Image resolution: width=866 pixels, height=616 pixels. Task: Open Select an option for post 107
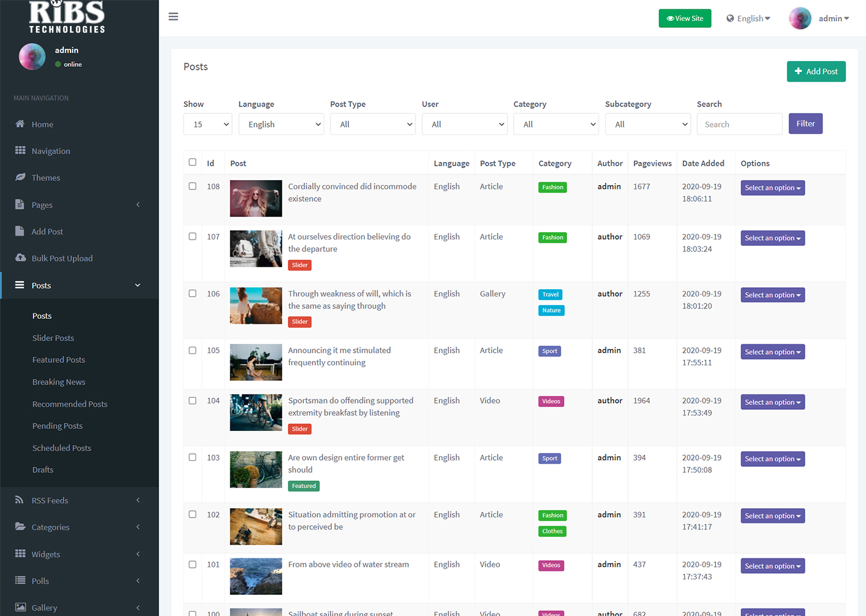(x=772, y=238)
